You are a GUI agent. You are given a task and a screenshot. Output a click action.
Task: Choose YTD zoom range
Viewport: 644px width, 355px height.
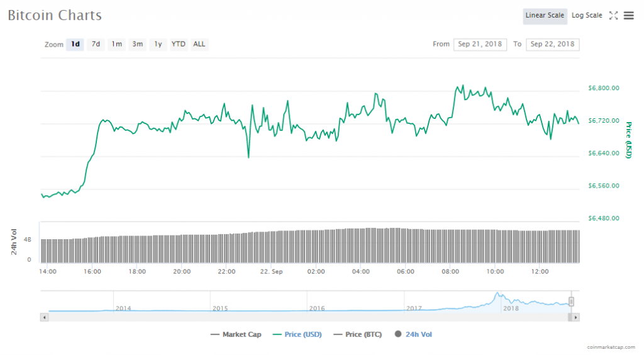pos(179,44)
